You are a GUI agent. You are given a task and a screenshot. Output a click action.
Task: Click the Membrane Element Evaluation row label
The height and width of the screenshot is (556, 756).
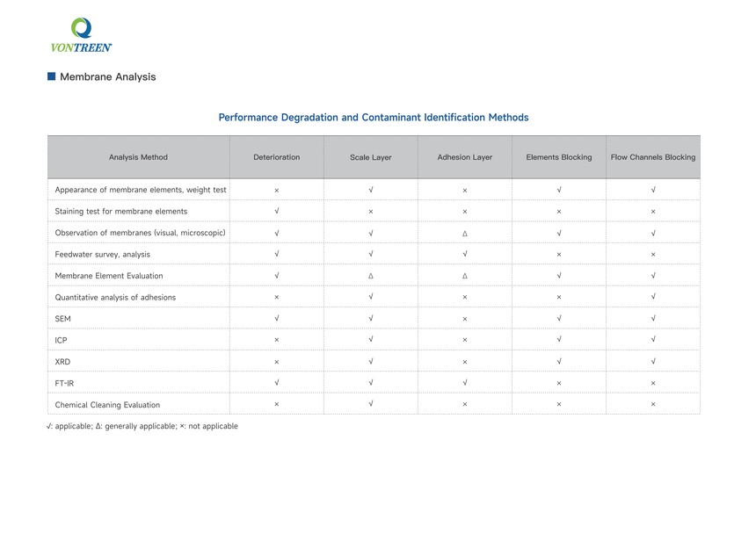[x=109, y=276]
